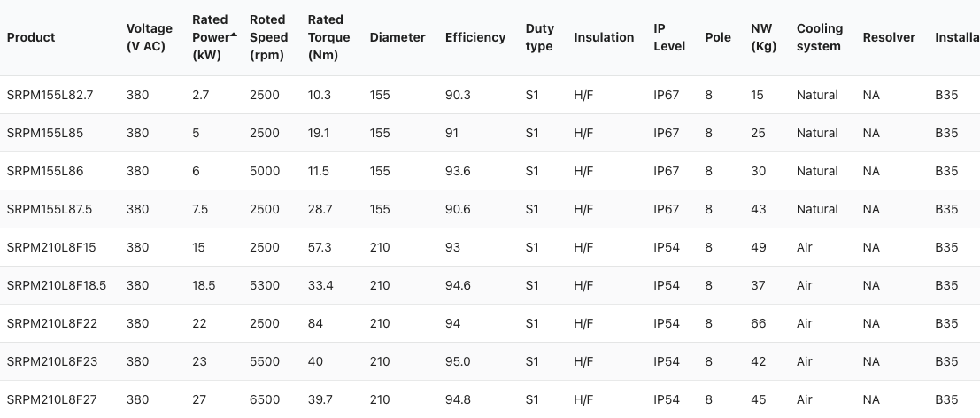Screen dimensions: 980x418
Task: Open product SRPM155L82.7
Action: click(x=50, y=95)
